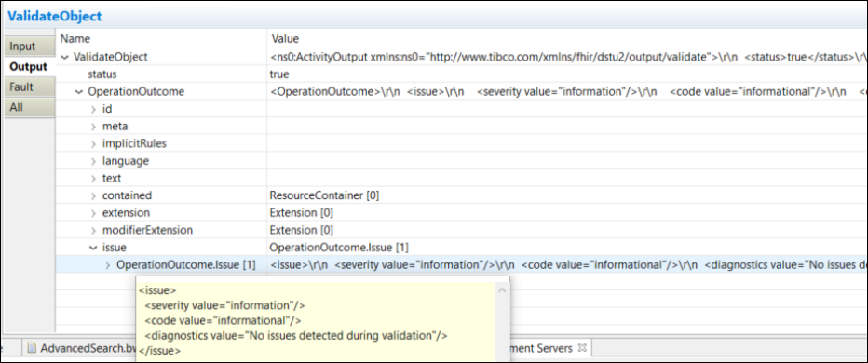Expand the contained node
Viewport: 868px width, 363px height.
[93, 195]
